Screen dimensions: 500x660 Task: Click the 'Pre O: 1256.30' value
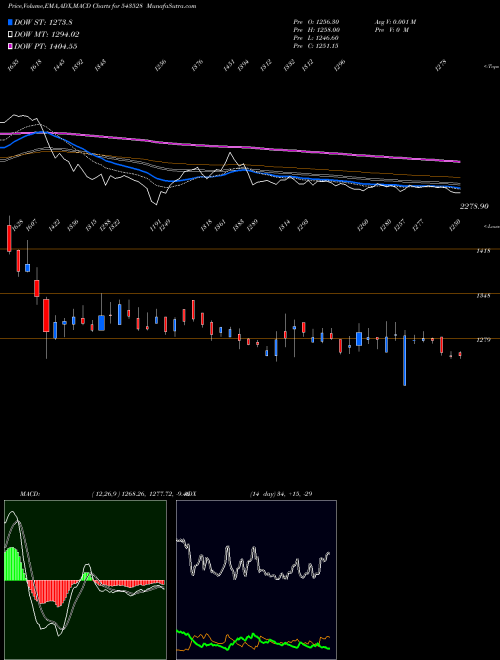point(316,22)
